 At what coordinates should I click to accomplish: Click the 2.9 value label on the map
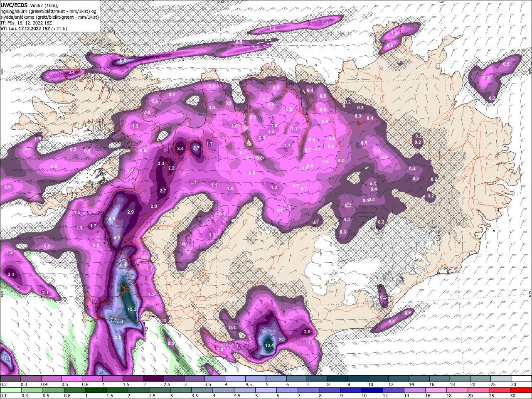pyautogui.click(x=131, y=212)
